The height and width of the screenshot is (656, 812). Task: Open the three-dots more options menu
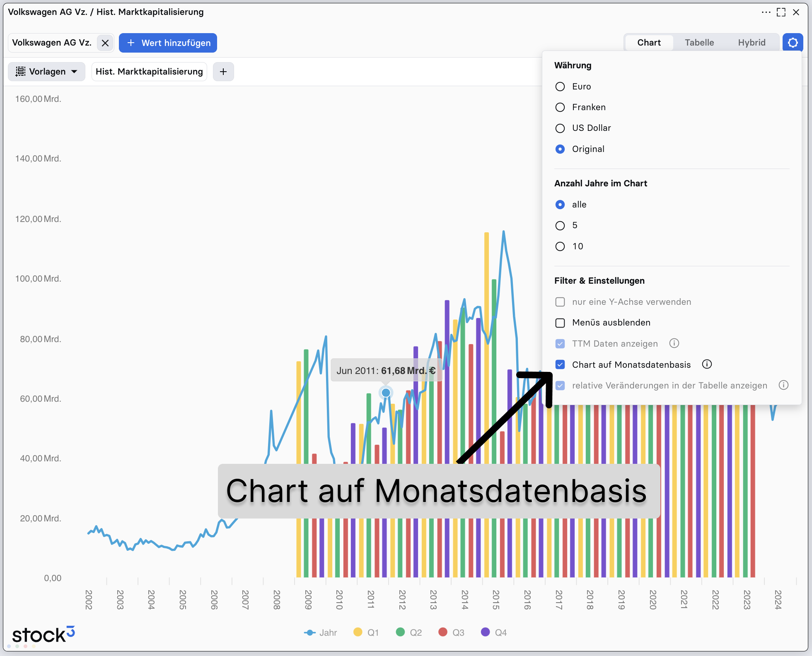coord(766,12)
